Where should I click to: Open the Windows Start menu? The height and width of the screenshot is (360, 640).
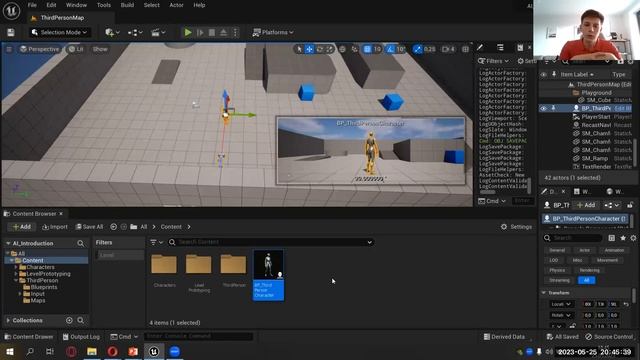tap(10, 351)
